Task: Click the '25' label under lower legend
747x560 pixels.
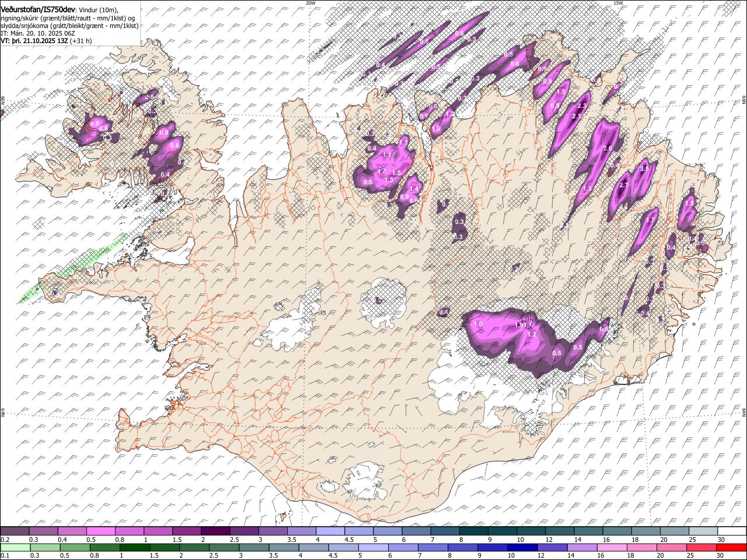Action: (x=690, y=556)
